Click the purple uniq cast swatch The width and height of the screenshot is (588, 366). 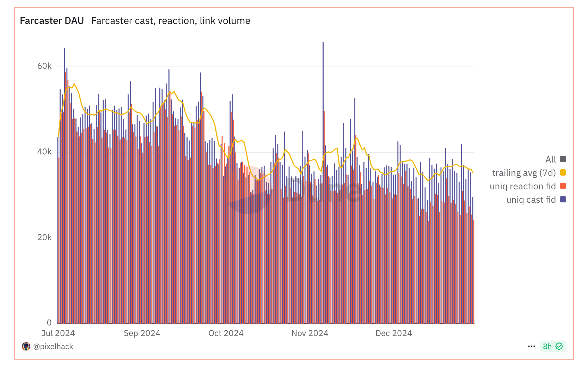click(563, 199)
